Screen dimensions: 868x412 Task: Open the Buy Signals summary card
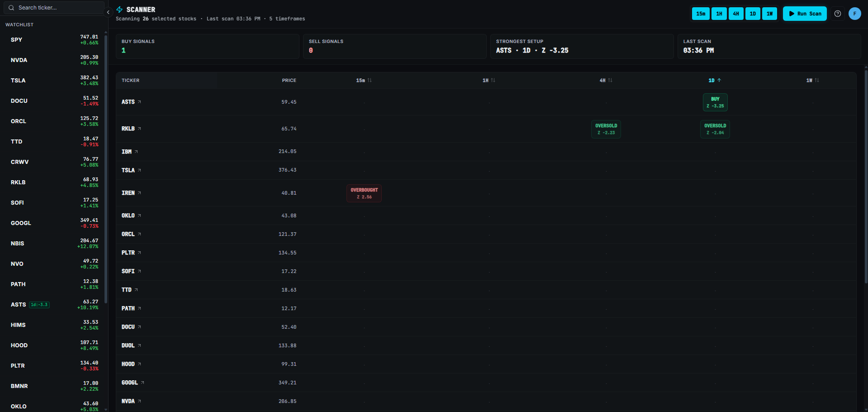tap(208, 46)
